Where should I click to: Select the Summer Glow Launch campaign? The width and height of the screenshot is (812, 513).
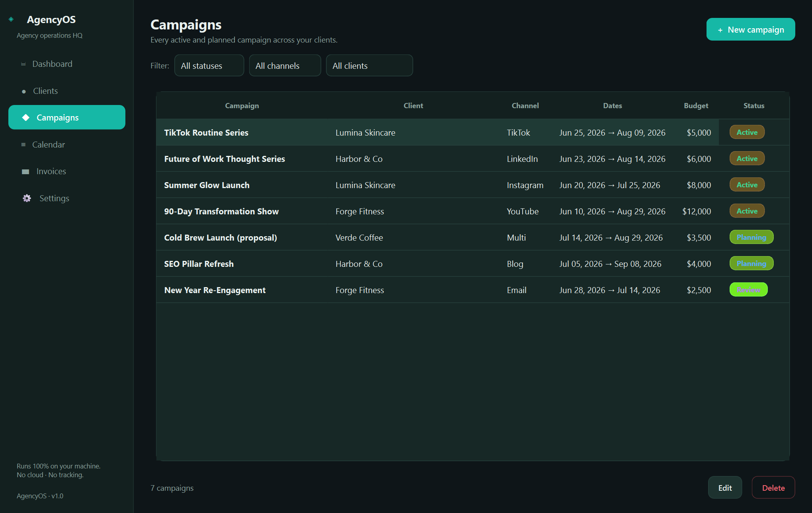click(x=473, y=185)
